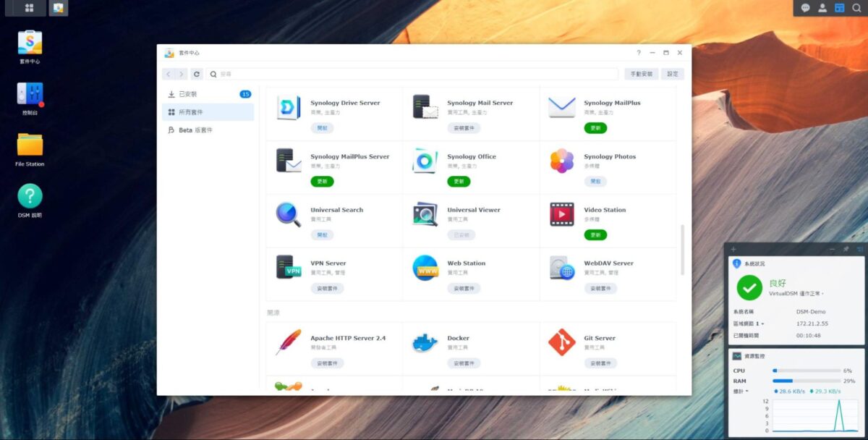Install Apache HTTP Server 2.4

(x=327, y=363)
